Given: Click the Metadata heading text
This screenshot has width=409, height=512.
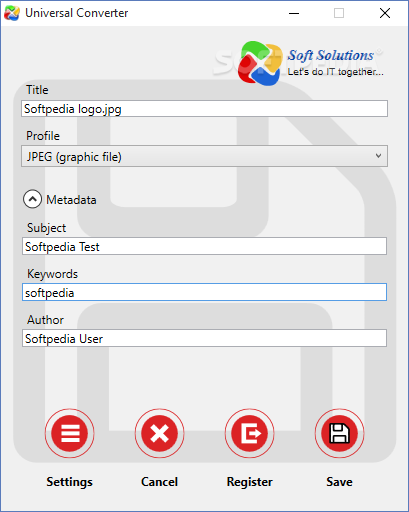Looking at the screenshot, I should click(x=71, y=200).
